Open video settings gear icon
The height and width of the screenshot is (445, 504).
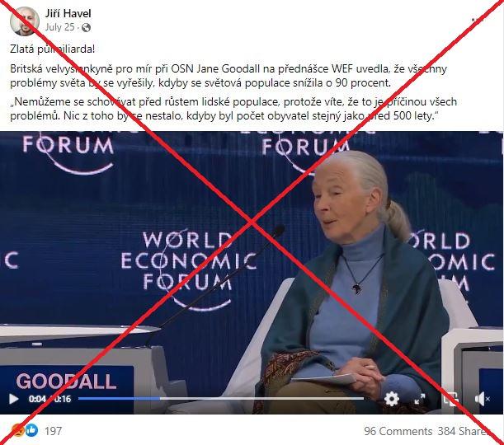click(x=391, y=399)
